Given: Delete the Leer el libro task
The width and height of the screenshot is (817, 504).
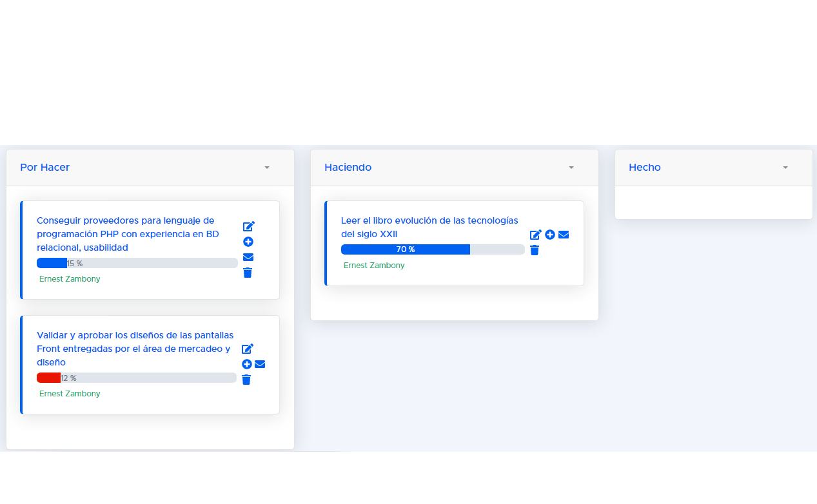Looking at the screenshot, I should coord(535,250).
